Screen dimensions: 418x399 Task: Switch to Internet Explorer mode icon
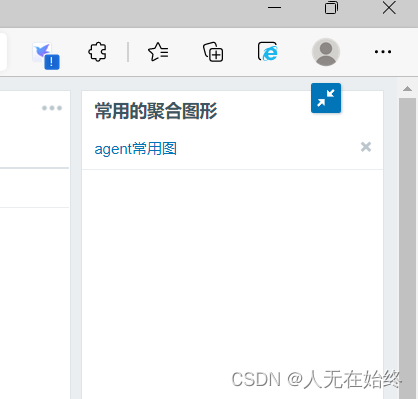268,52
